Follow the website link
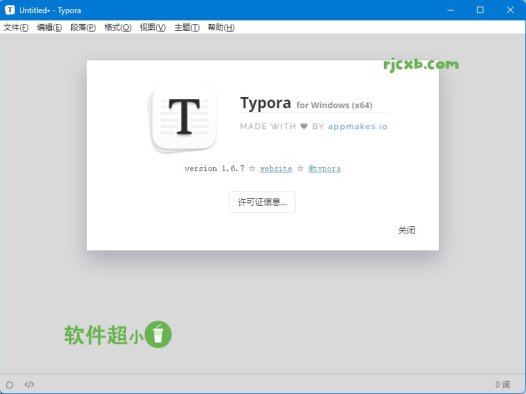526x394 pixels. [x=276, y=168]
